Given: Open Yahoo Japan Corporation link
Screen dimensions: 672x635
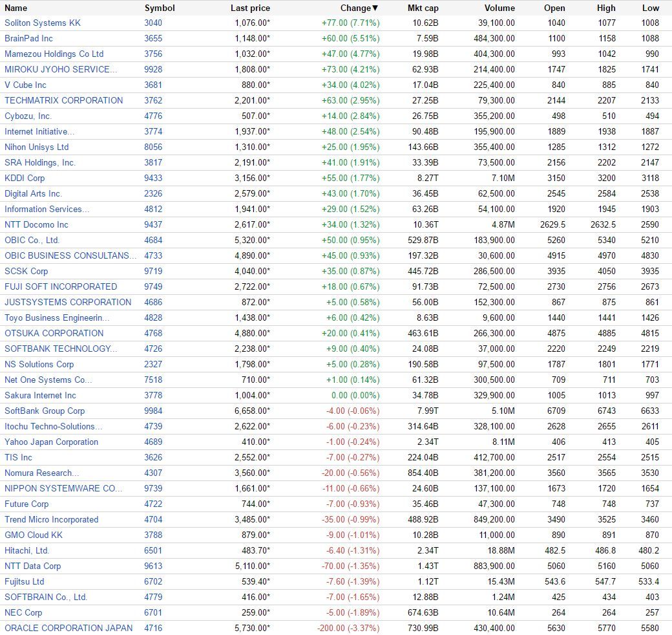Looking at the screenshot, I should coord(52,442).
